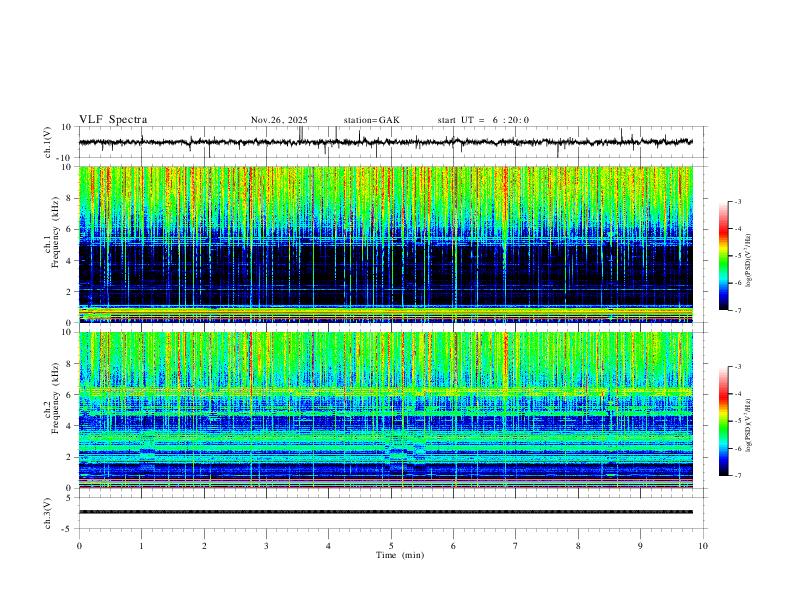The image size is (792, 612).
Task: Click the "VLF Spectra" plot title
Action: pyautogui.click(x=113, y=120)
